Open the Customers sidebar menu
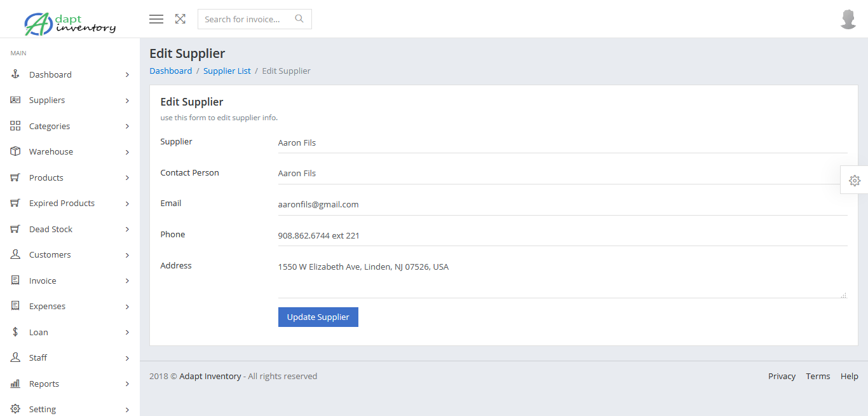Viewport: 868px width, 416px height. (50, 254)
